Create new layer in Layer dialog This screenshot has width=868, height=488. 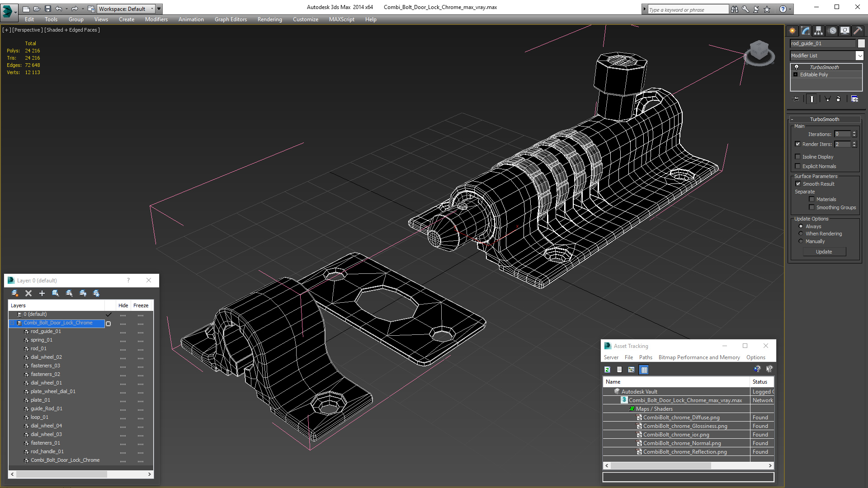(x=15, y=293)
